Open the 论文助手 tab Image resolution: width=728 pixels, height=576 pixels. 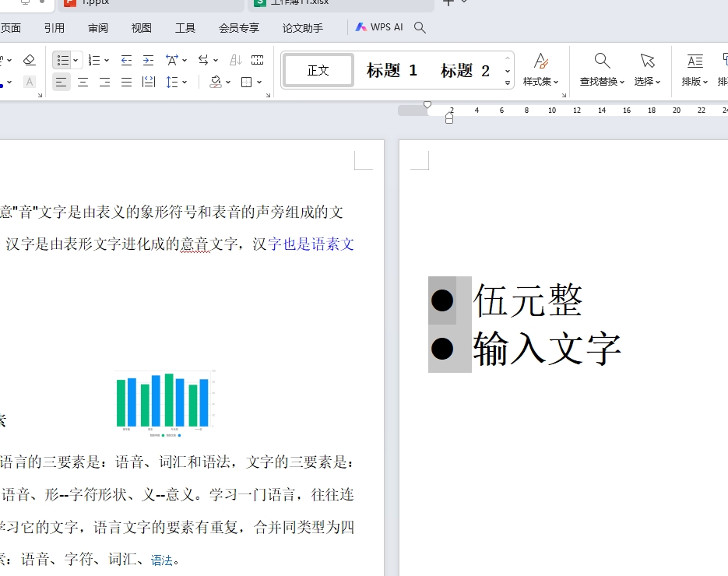[x=303, y=28]
